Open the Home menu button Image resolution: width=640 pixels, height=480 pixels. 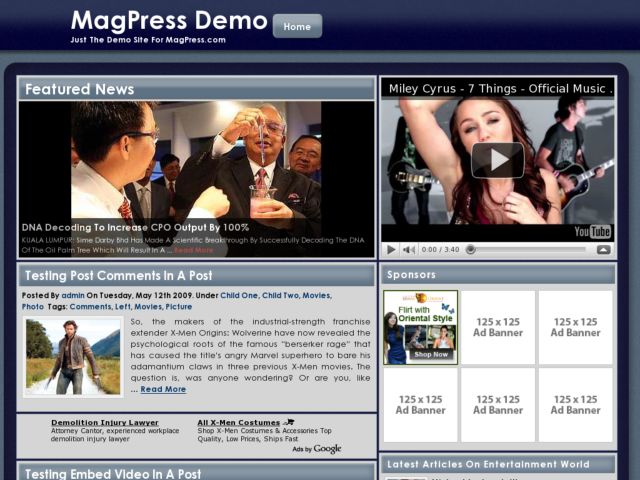[297, 26]
